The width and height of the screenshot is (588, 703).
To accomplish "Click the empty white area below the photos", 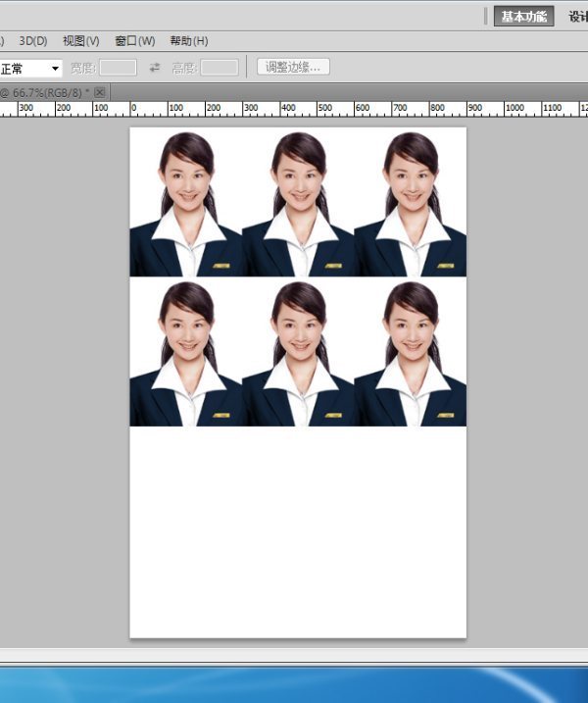I will point(298,529).
